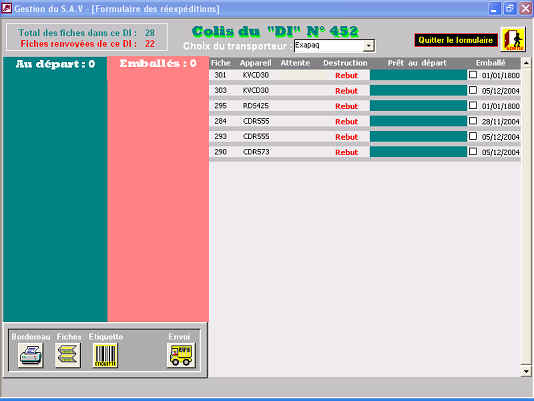Click teal Prêt au départ bar for fiche 284

pyautogui.click(x=418, y=121)
